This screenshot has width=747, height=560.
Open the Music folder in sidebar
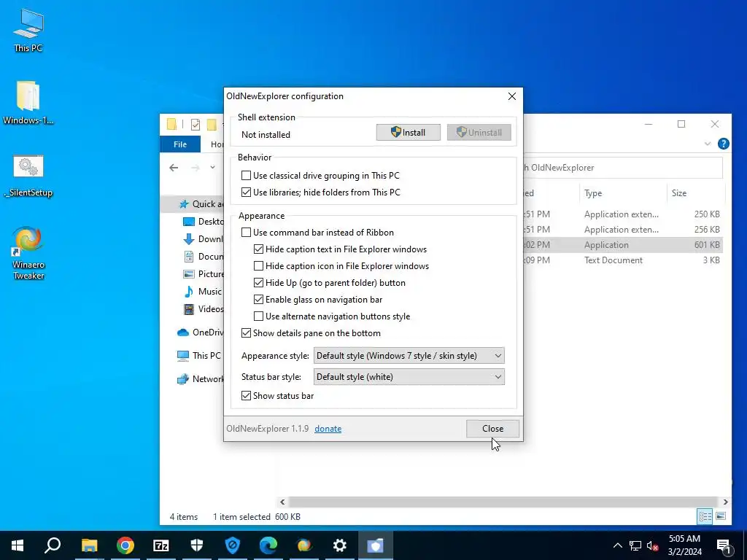click(203, 292)
